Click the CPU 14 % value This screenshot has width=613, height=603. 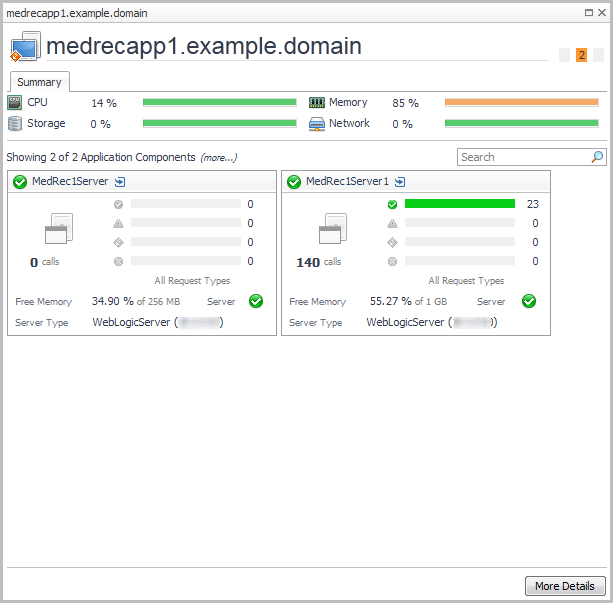click(x=104, y=103)
